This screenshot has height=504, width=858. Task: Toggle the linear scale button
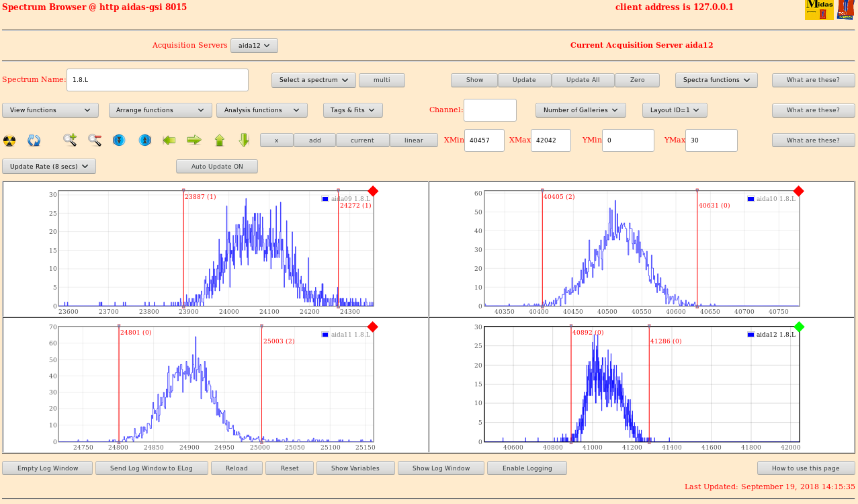coord(413,140)
